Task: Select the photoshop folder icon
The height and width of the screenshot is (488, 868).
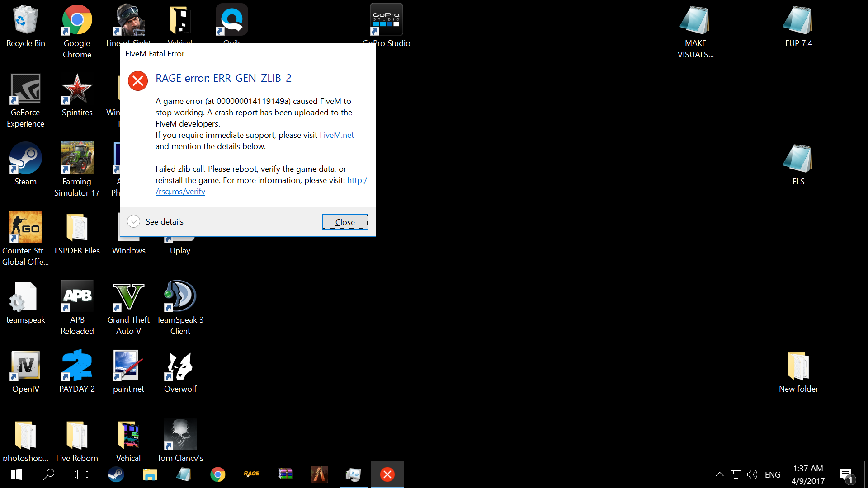Action: [x=26, y=441]
